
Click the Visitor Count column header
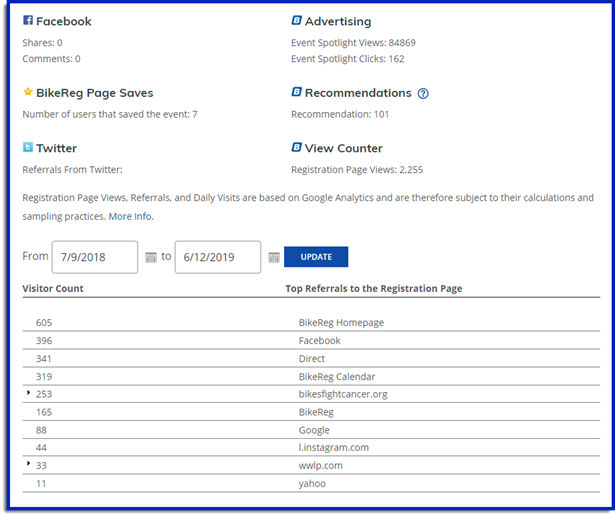[53, 289]
